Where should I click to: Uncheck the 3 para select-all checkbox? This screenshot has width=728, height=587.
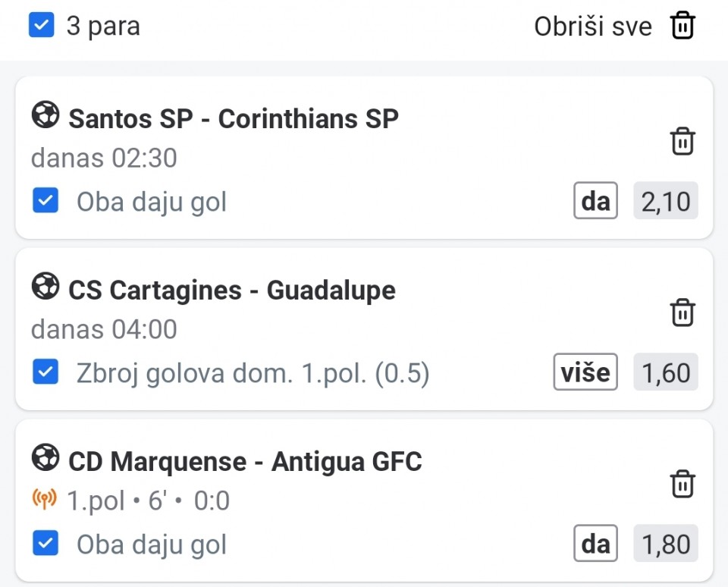point(42,26)
